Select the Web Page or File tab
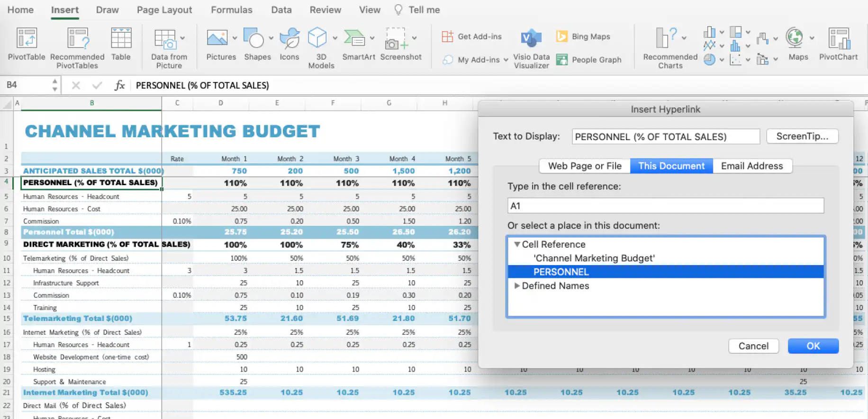 (x=585, y=166)
